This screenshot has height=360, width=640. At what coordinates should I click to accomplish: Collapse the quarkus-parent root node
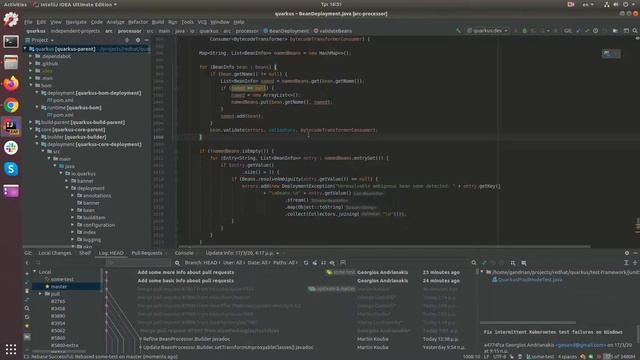[25, 49]
